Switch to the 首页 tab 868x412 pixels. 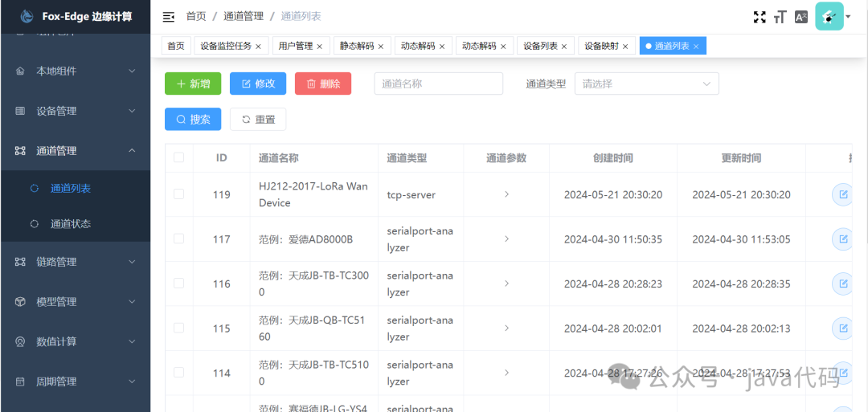click(x=176, y=46)
